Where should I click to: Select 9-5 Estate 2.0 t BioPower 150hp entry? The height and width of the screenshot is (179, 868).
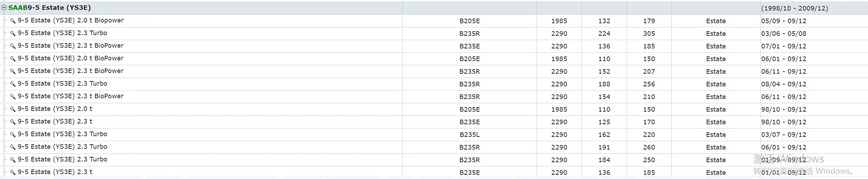coord(71,58)
